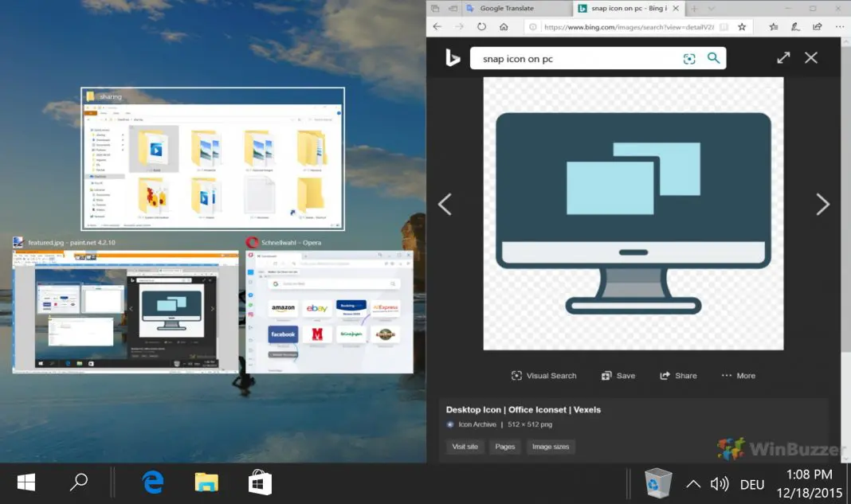This screenshot has width=851, height=504.
Task: Show hidden system tray icons
Action: point(693,484)
